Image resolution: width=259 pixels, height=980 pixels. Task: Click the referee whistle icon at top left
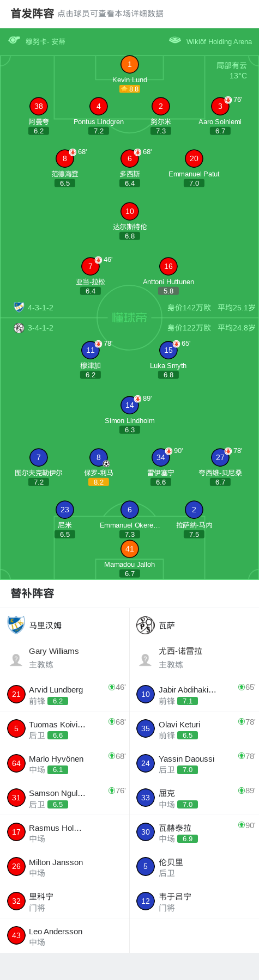tap(14, 40)
